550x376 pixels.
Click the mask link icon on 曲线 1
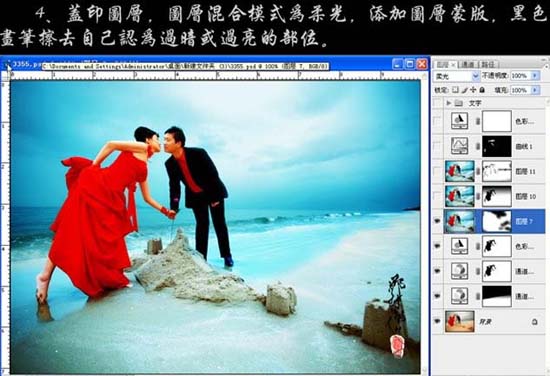[x=477, y=146]
